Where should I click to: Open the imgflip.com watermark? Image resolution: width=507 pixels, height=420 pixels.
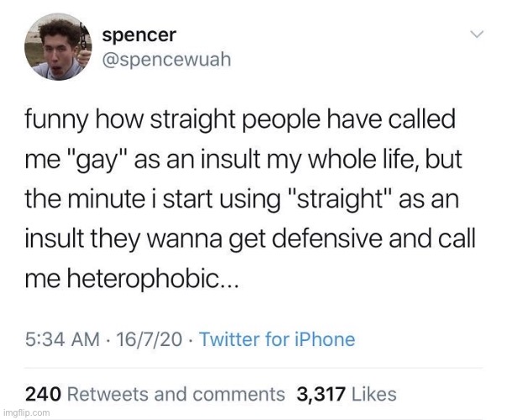pos(27,413)
